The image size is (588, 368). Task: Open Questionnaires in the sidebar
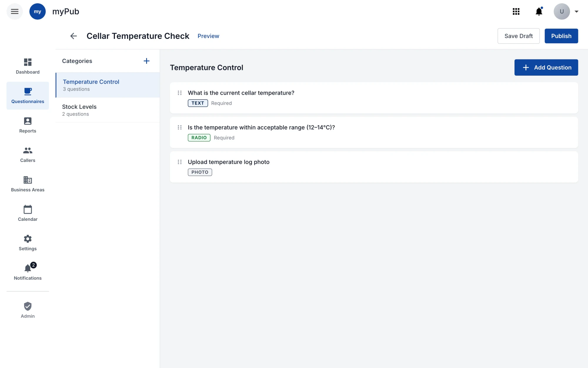point(28,96)
